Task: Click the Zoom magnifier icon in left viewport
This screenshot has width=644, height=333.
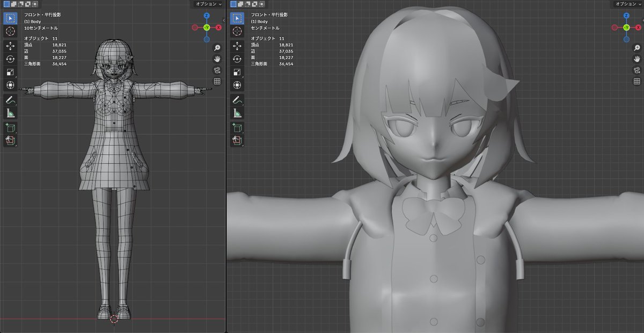Action: (217, 48)
